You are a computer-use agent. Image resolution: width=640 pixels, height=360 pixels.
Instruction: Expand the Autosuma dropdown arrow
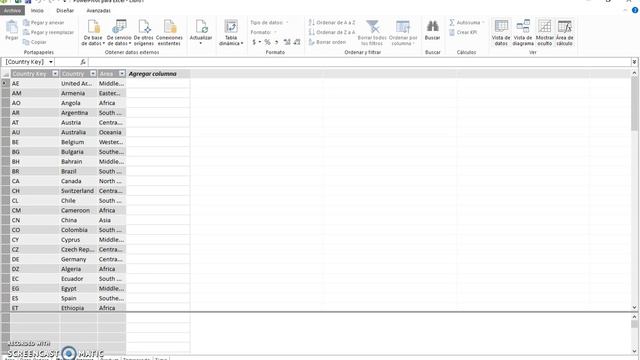483,22
